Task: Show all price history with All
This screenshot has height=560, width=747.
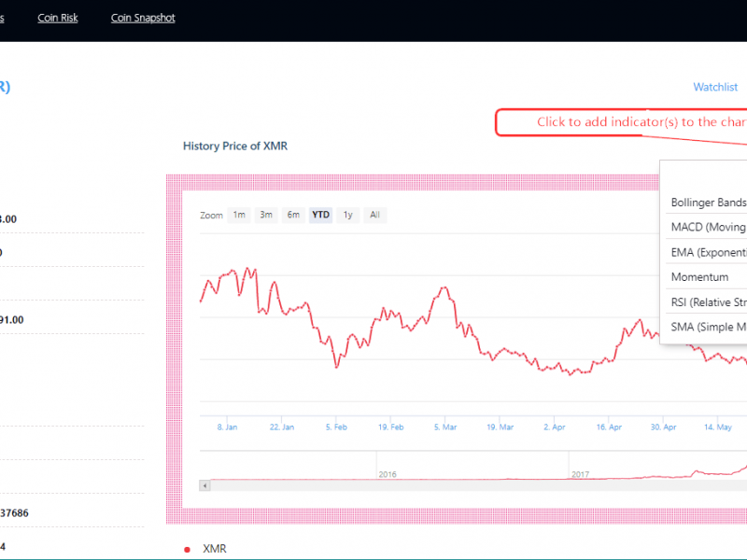Action: (374, 215)
